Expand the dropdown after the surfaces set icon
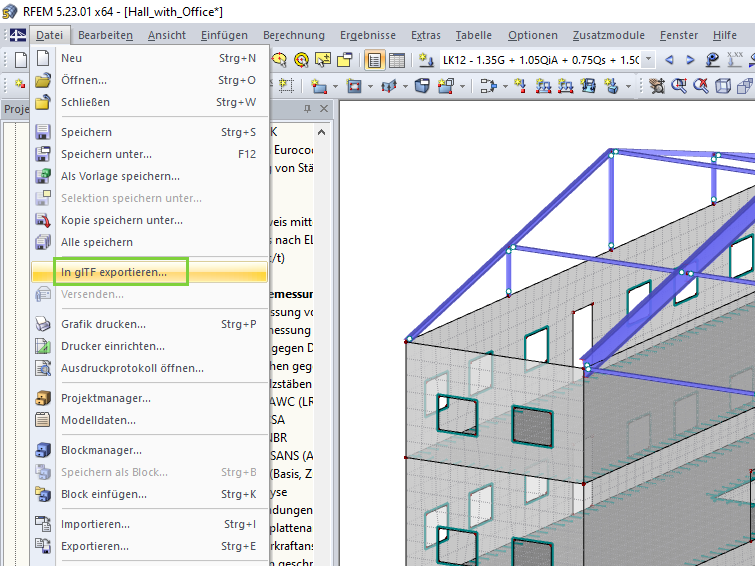 (462, 87)
